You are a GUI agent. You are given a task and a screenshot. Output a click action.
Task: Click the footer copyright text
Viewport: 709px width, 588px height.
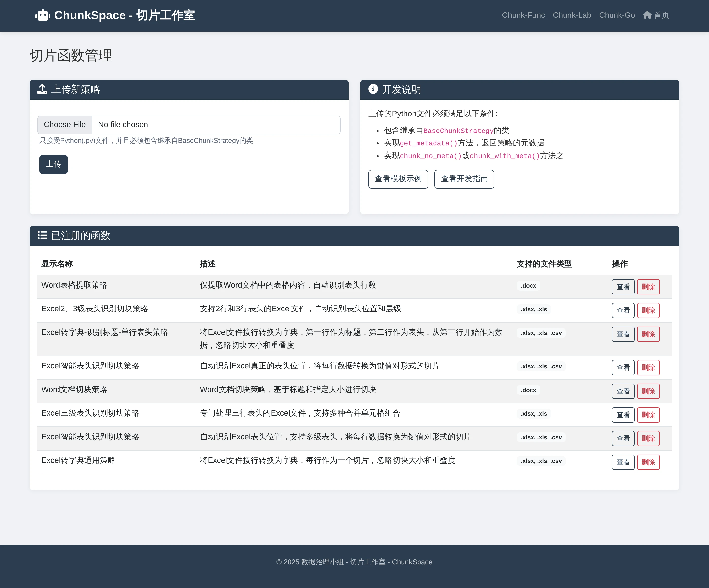point(354,562)
